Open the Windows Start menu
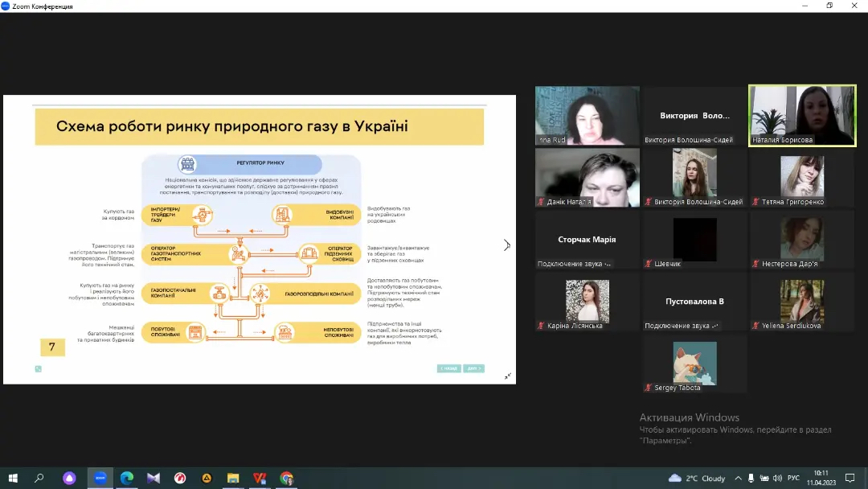The height and width of the screenshot is (489, 868). click(12, 478)
